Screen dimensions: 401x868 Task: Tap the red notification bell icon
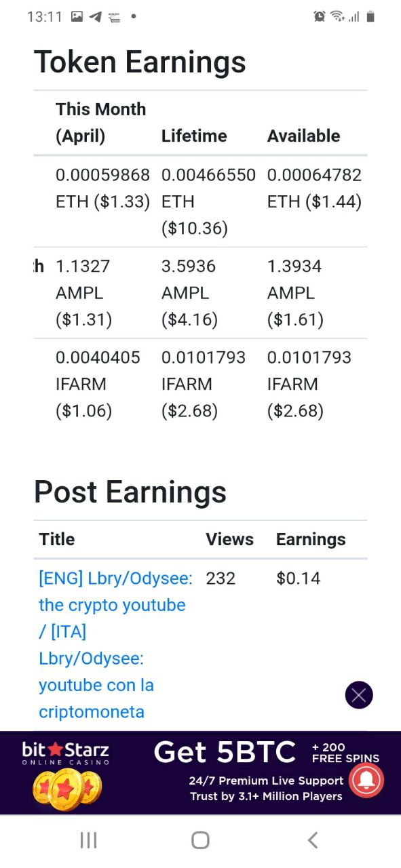tap(366, 781)
